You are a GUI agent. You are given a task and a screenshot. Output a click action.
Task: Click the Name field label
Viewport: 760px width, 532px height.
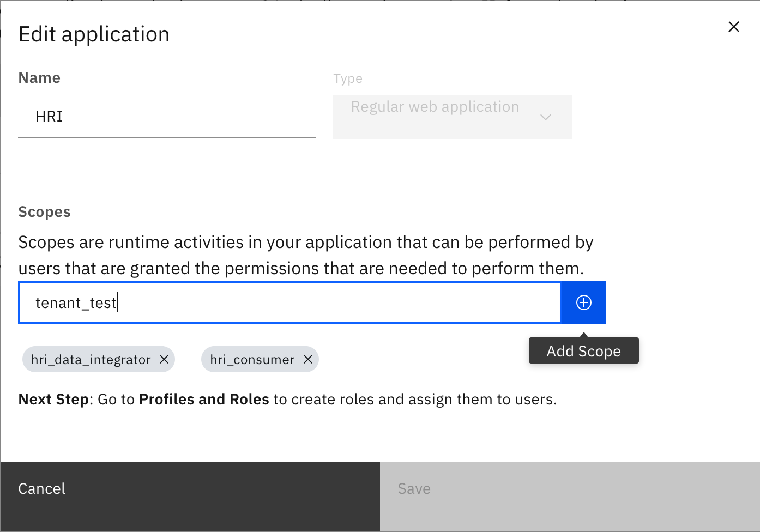(39, 78)
